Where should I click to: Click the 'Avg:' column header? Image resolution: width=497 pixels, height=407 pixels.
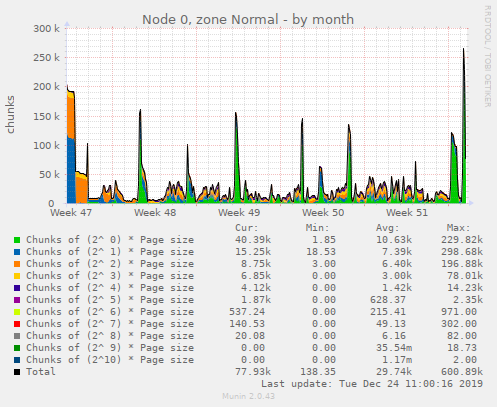[x=388, y=228]
